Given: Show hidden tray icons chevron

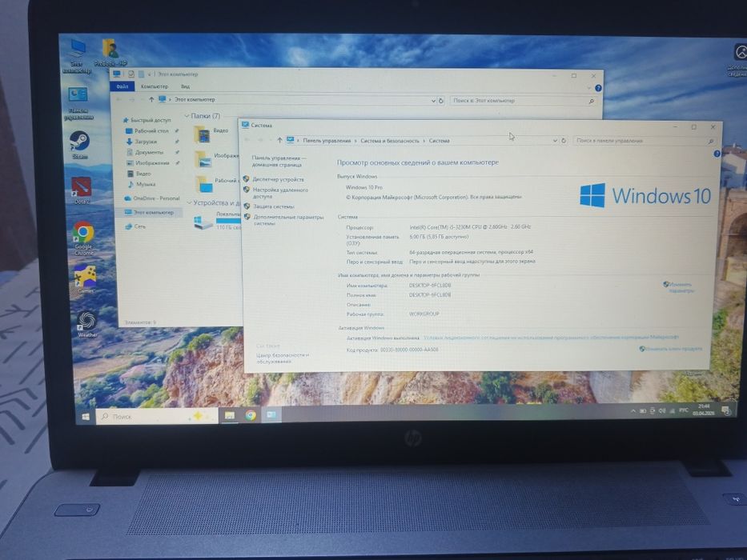Looking at the screenshot, I should pos(633,411).
